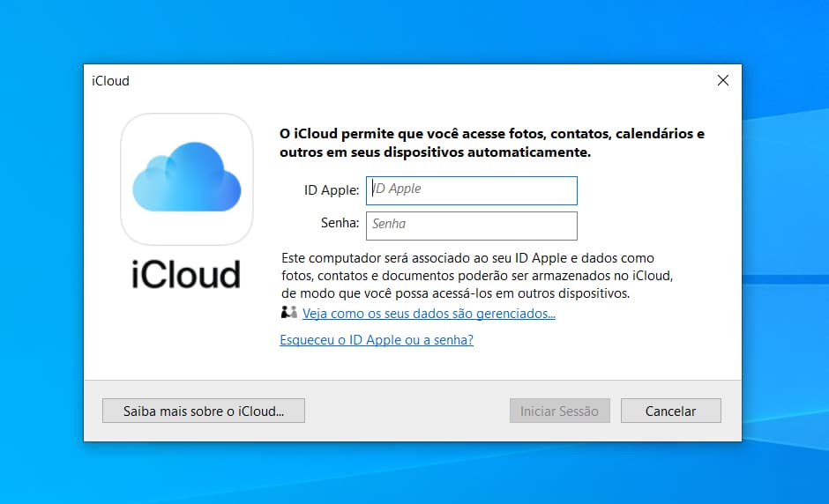Screen dimensions: 829x504
Task: Click the large iCloud cloud logo
Action: [x=187, y=179]
